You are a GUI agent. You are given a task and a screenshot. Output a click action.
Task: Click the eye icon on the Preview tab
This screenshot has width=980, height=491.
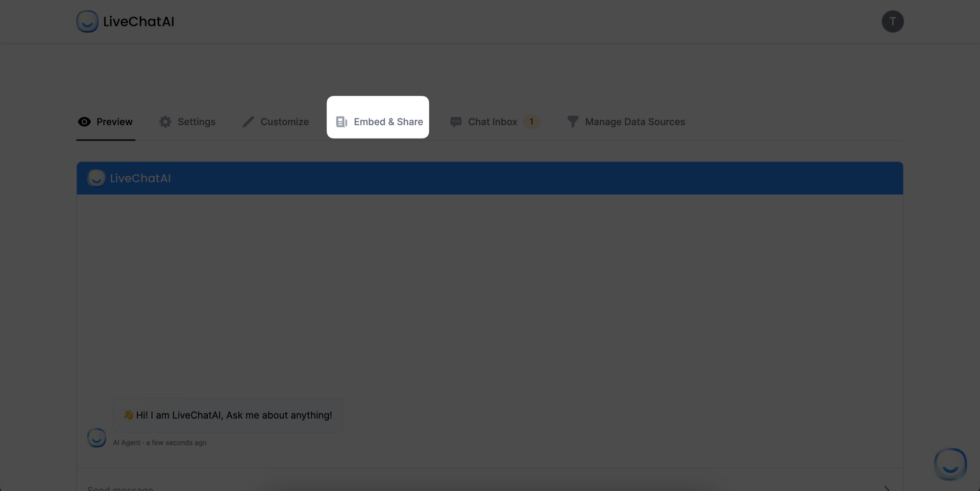84,122
